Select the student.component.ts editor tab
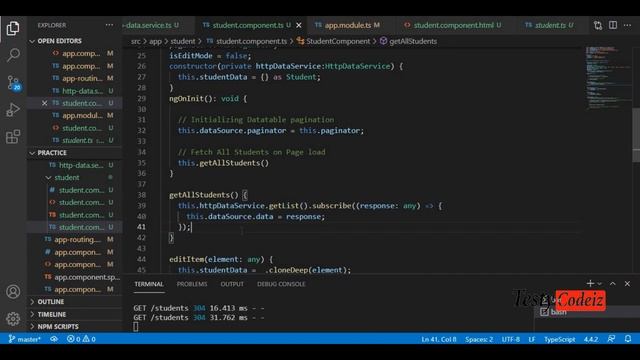The width and height of the screenshot is (640, 360). (247, 25)
